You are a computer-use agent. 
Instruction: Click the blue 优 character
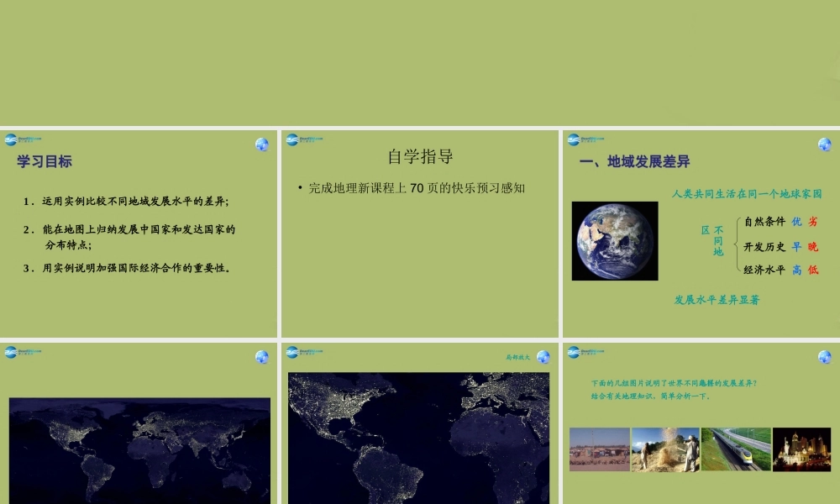[796, 222]
